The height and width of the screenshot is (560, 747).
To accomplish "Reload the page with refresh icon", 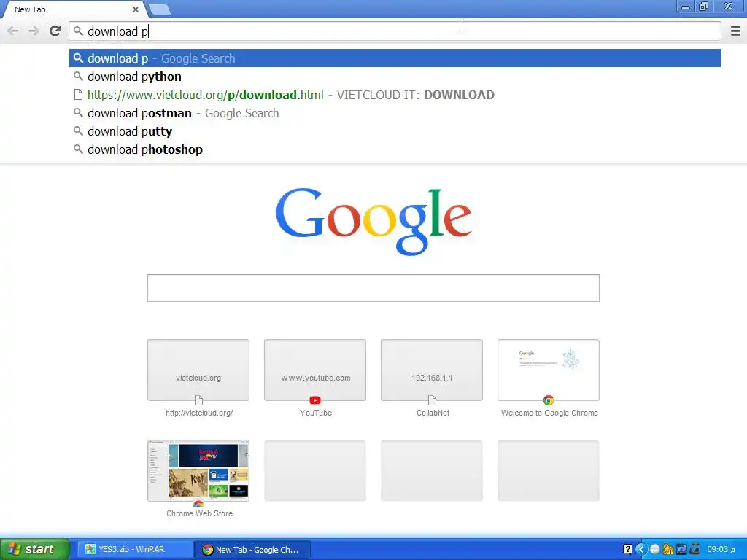I will pos(55,31).
